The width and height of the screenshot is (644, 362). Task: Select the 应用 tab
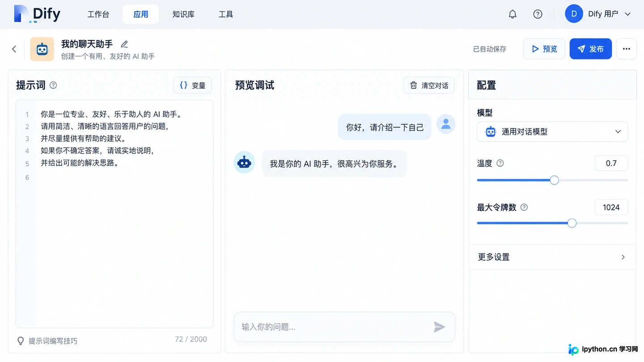141,14
